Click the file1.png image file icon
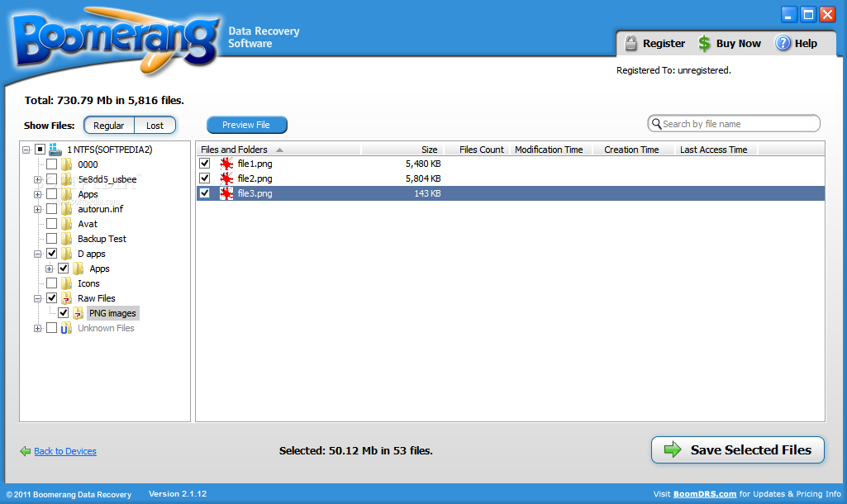The image size is (847, 504). point(226,164)
